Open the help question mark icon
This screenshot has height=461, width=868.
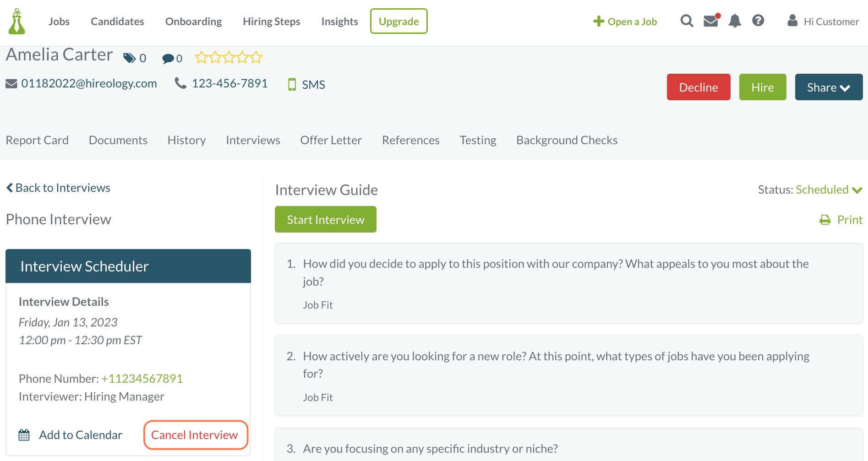(758, 21)
